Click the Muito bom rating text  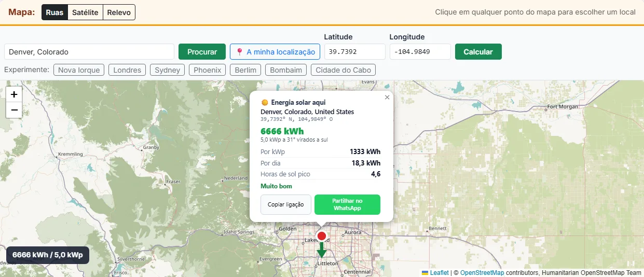tap(276, 186)
